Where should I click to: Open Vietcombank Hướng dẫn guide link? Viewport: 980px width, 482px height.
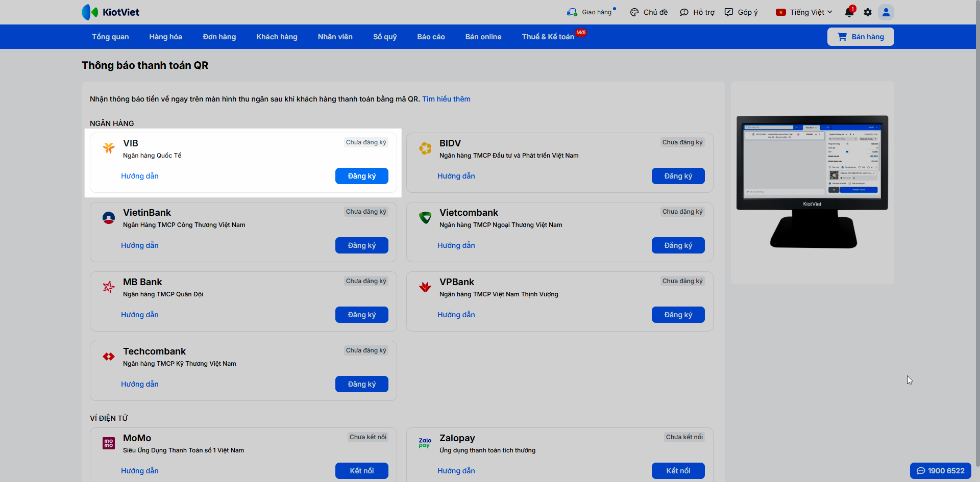click(456, 245)
